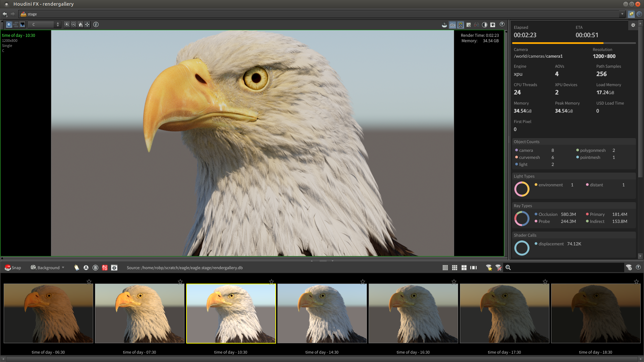Click the stage path breadcrumb
This screenshot has width=644, height=362.
(32, 14)
